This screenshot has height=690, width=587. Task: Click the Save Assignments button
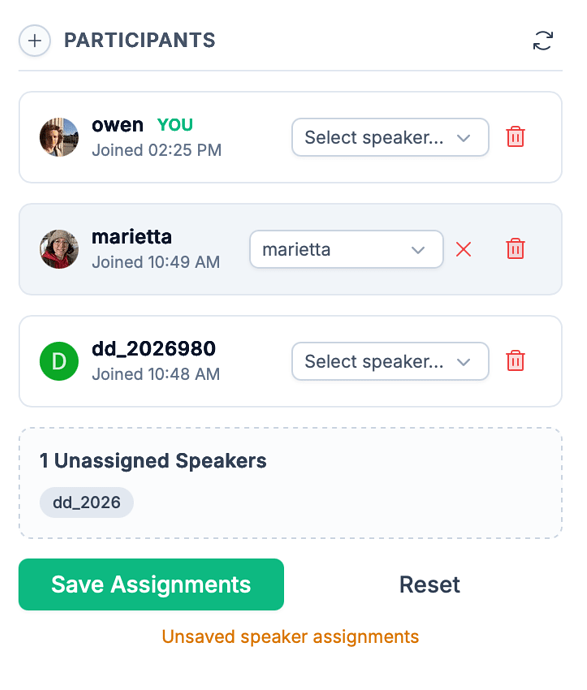pos(151,584)
